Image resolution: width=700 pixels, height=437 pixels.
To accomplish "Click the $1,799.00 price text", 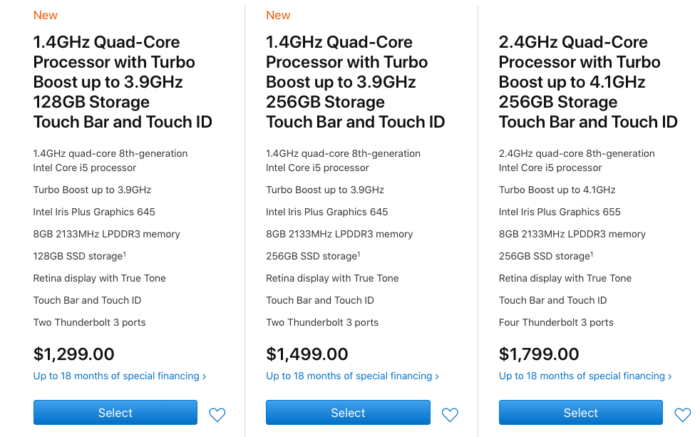I will point(540,354).
